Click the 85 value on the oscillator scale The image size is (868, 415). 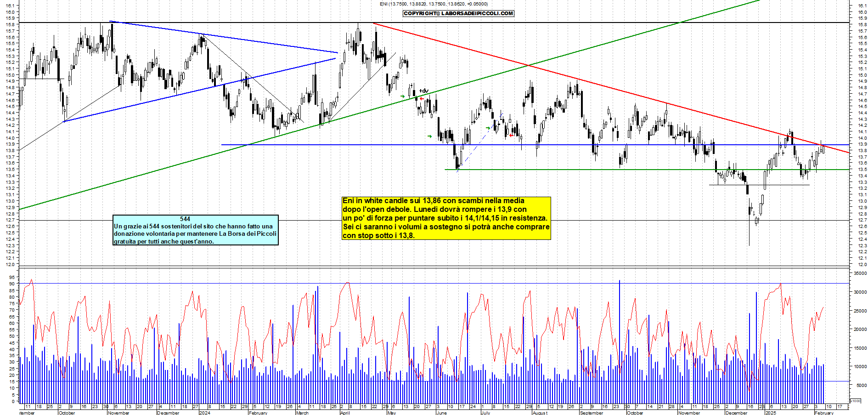point(12,290)
